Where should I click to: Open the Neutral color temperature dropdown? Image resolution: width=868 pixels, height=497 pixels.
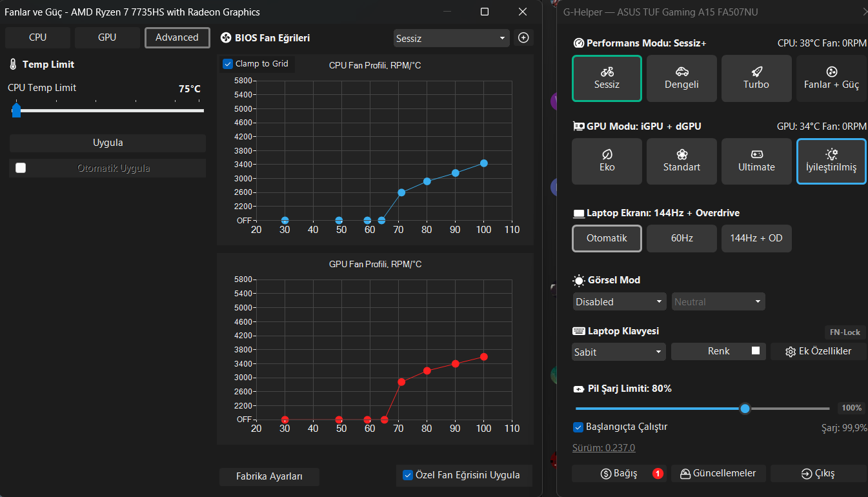pyautogui.click(x=719, y=301)
